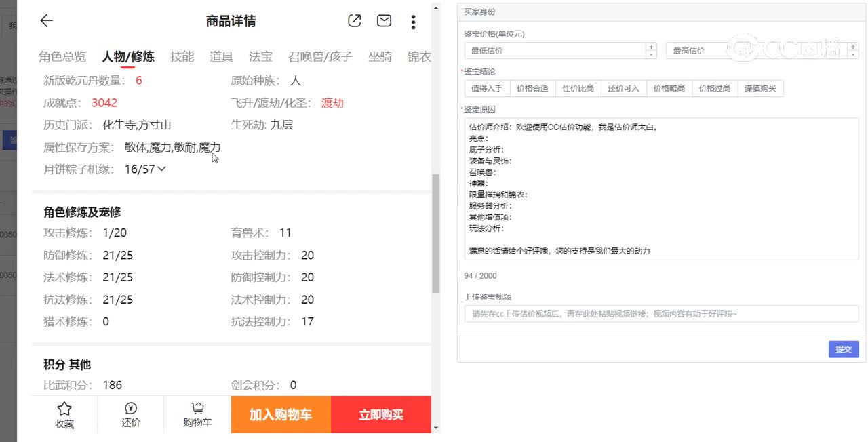Image resolution: width=868 pixels, height=442 pixels.
Task: Click the back arrow icon
Action: 46,21
